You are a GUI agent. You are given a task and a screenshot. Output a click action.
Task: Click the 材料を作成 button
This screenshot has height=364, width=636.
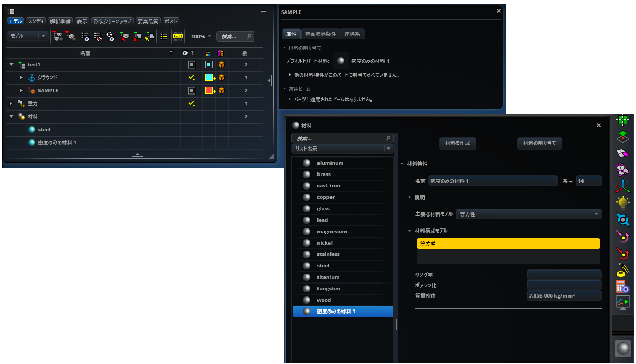[457, 143]
